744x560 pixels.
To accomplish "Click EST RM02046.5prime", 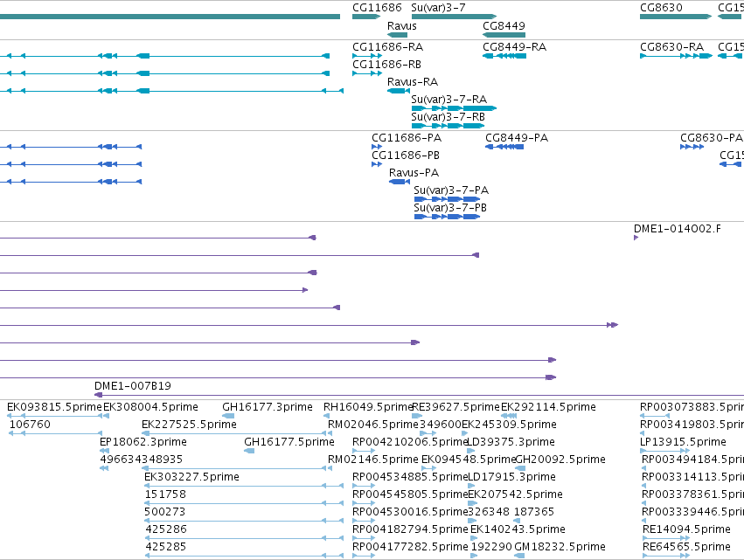I will pyautogui.click(x=330, y=433).
